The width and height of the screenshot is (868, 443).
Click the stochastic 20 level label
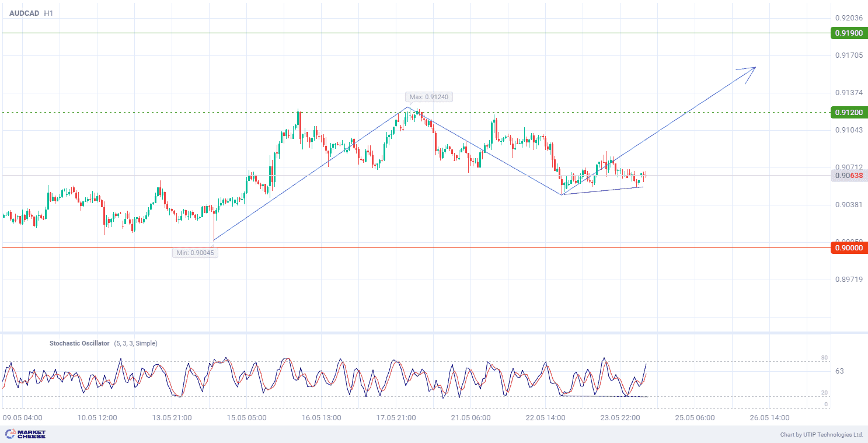click(825, 393)
